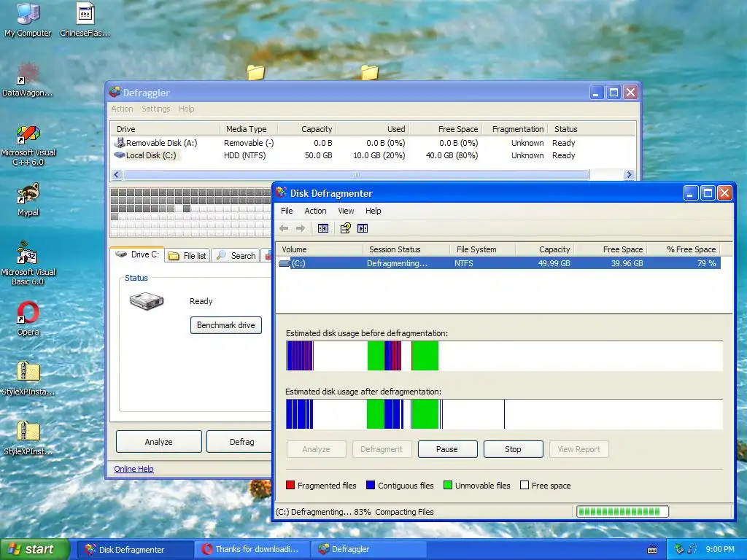Launch Mypal browser desktop icon

coord(28,200)
